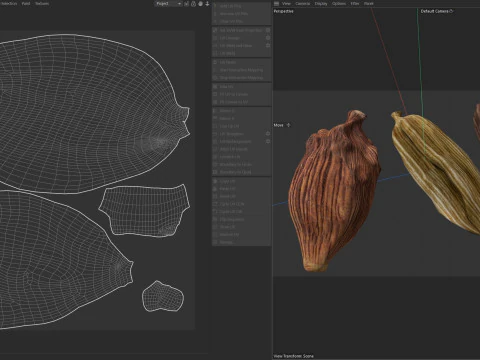Click the Store UV command
Image resolution: width=480 pixels, height=360 pixels.
(x=241, y=227)
